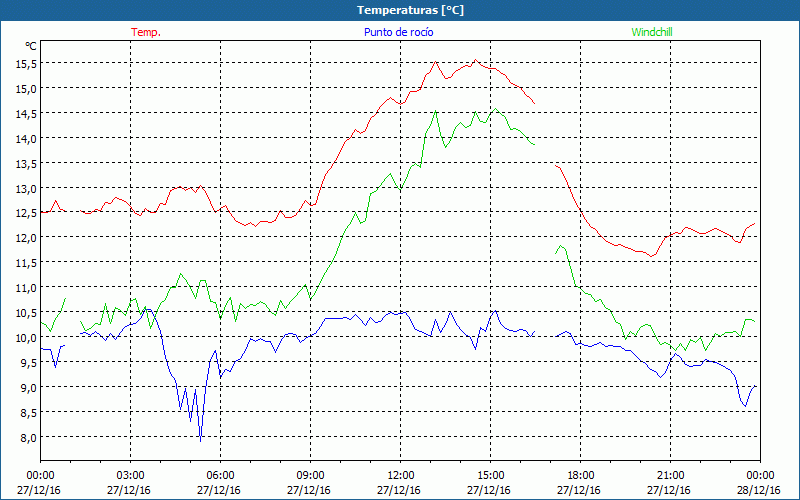Click the 09:00 time axis label
Image resolution: width=800 pixels, height=500 pixels.
pos(310,476)
